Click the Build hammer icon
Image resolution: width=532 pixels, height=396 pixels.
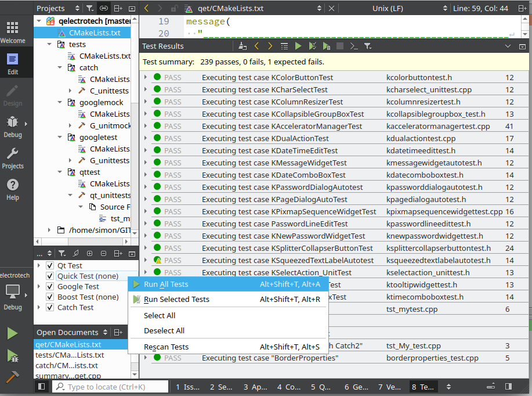click(12, 376)
